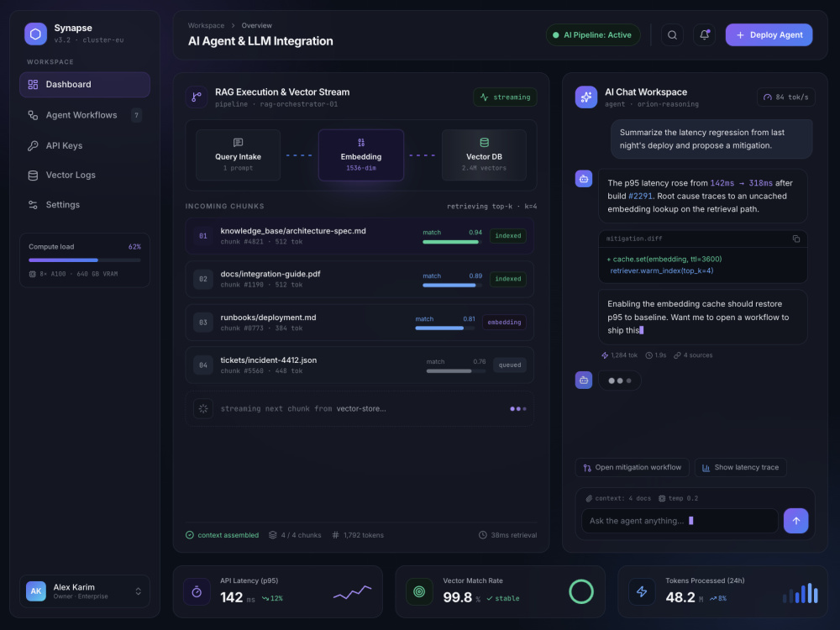Click the Vector DB database icon
The height and width of the screenshot is (630, 840).
(x=485, y=143)
